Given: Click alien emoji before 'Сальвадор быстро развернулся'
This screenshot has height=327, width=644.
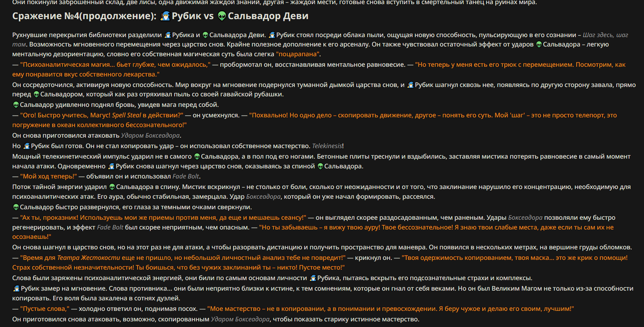Looking at the screenshot, I should coord(16,207).
